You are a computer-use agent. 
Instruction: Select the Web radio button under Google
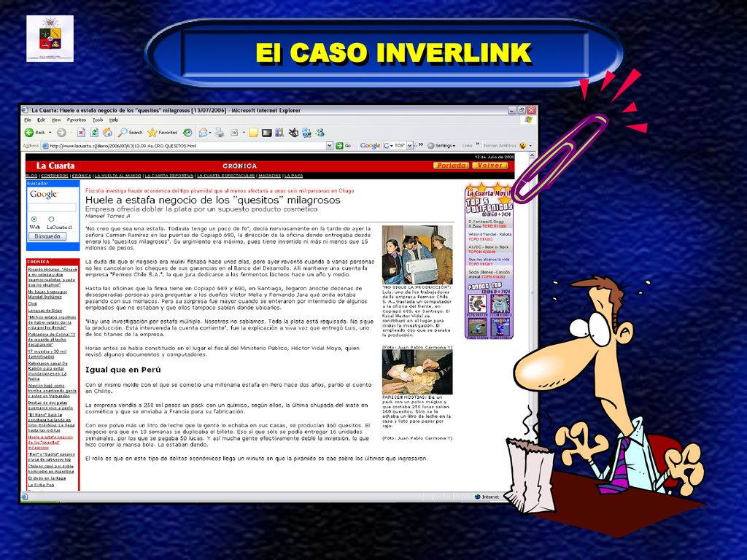34,219
